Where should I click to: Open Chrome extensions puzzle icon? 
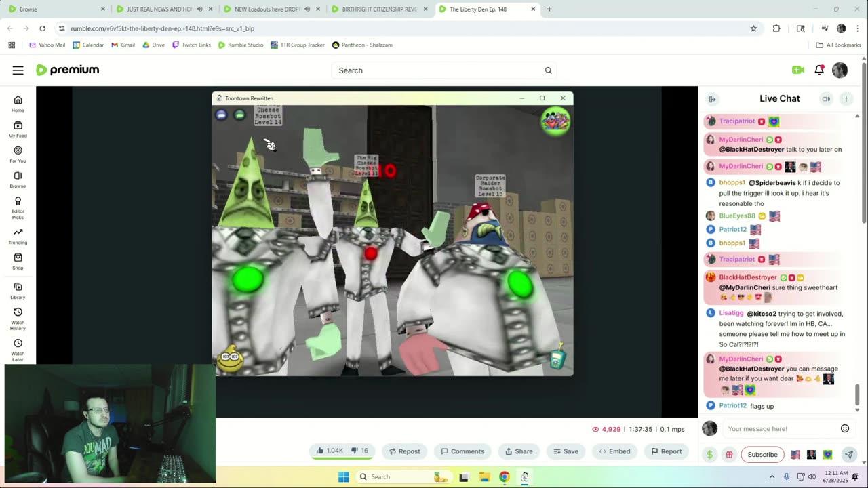click(776, 28)
